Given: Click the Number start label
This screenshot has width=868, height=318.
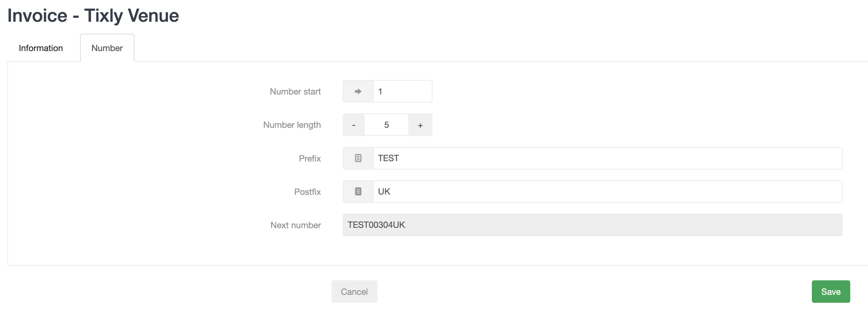Looking at the screenshot, I should pyautogui.click(x=295, y=92).
